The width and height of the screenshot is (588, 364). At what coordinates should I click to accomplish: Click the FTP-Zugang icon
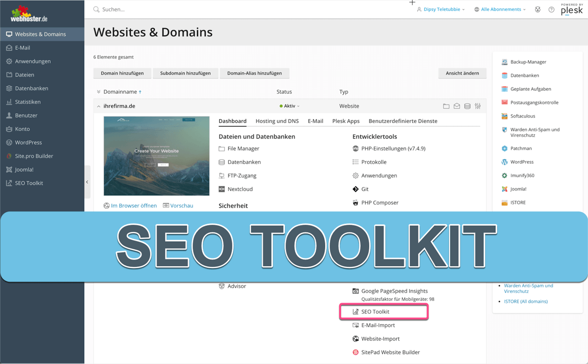[x=222, y=175]
